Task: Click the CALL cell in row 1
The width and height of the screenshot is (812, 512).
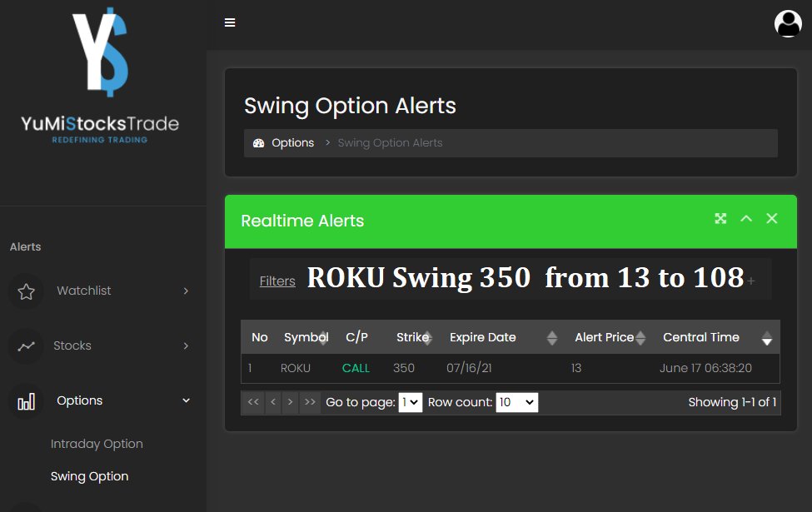Action: tap(356, 368)
